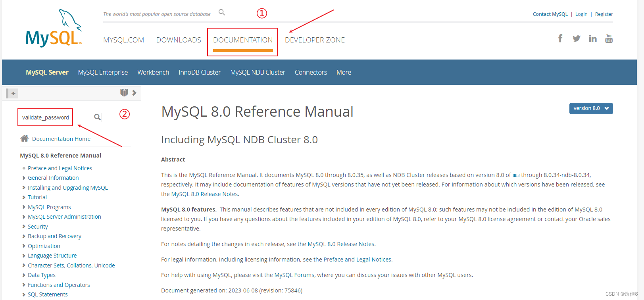Screen dimensions: 644x300
Task: Go to the next page with the sidebar right chevron
Action: click(134, 93)
